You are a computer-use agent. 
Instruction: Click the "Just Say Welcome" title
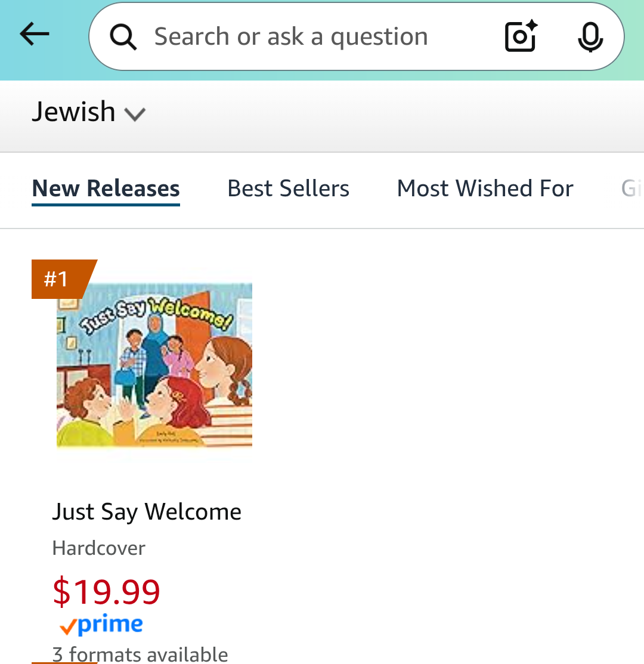click(147, 512)
